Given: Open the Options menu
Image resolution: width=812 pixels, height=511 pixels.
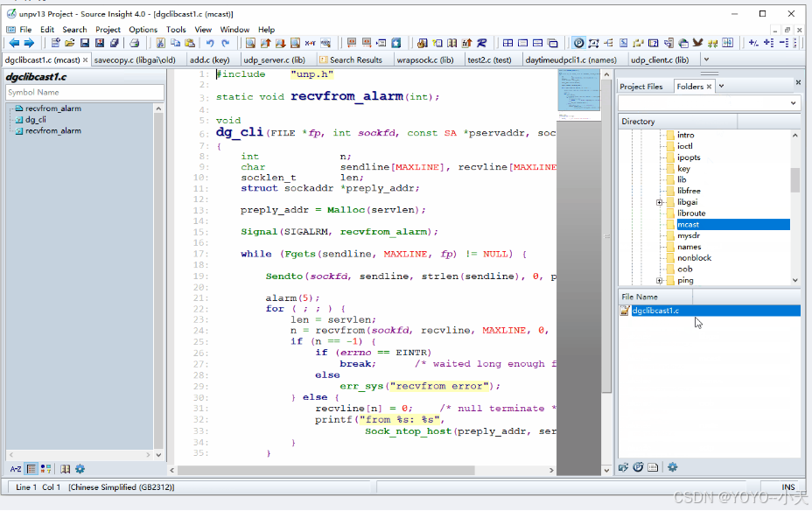Looking at the screenshot, I should point(143,30).
